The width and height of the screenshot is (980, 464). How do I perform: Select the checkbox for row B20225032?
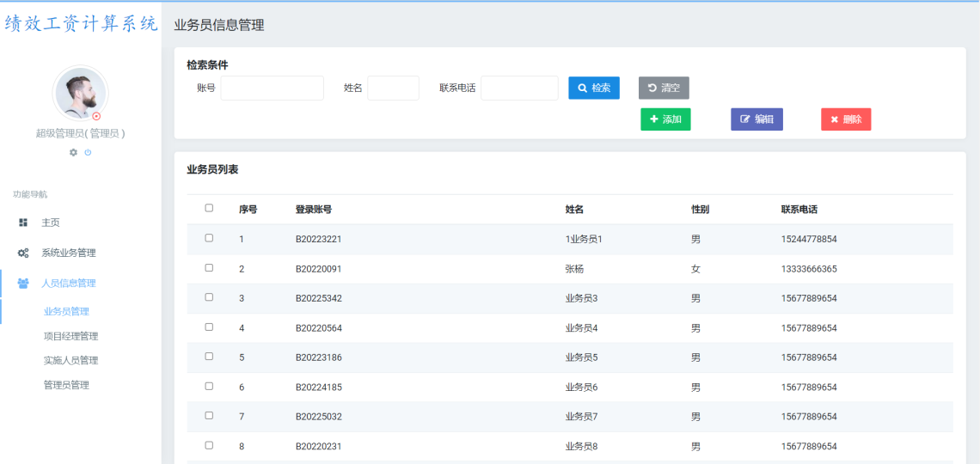click(x=210, y=415)
